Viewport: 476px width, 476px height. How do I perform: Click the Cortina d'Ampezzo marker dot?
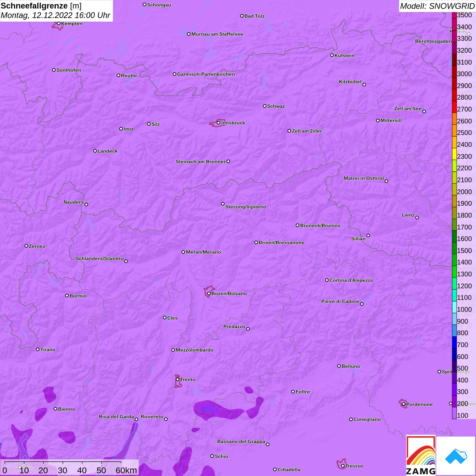(x=327, y=280)
